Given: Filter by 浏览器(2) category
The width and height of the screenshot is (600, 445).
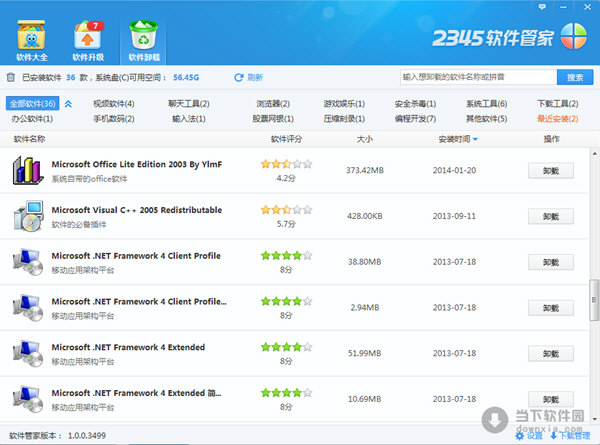Looking at the screenshot, I should click(x=273, y=104).
